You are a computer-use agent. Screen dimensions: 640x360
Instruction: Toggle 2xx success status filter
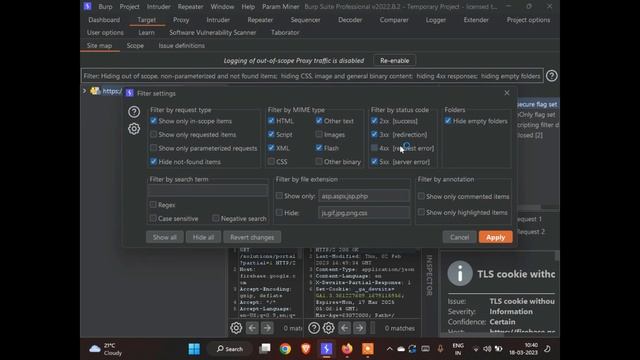coord(374,121)
